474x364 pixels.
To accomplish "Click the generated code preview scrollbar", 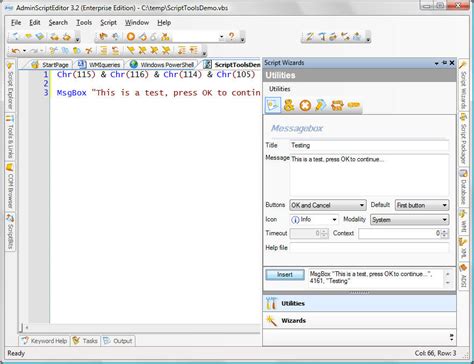I will click(x=448, y=278).
